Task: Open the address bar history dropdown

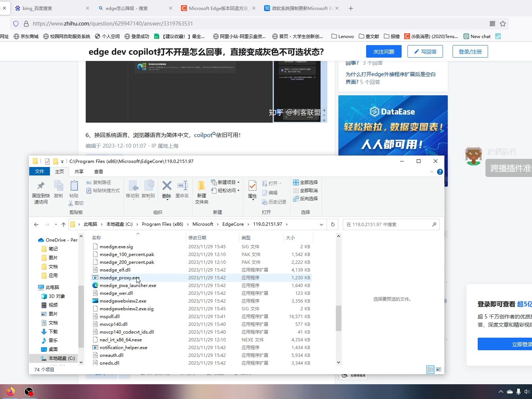Action: (x=321, y=225)
